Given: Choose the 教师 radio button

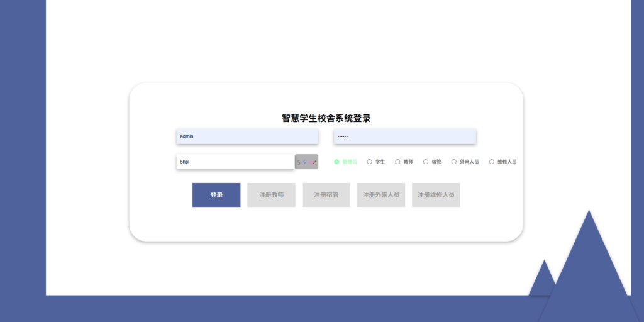Looking at the screenshot, I should (397, 162).
